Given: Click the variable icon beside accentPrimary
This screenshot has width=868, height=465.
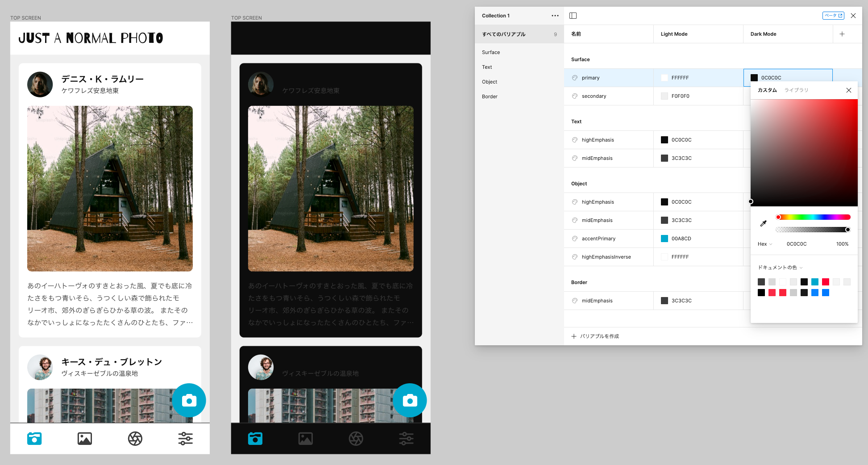Looking at the screenshot, I should [575, 239].
